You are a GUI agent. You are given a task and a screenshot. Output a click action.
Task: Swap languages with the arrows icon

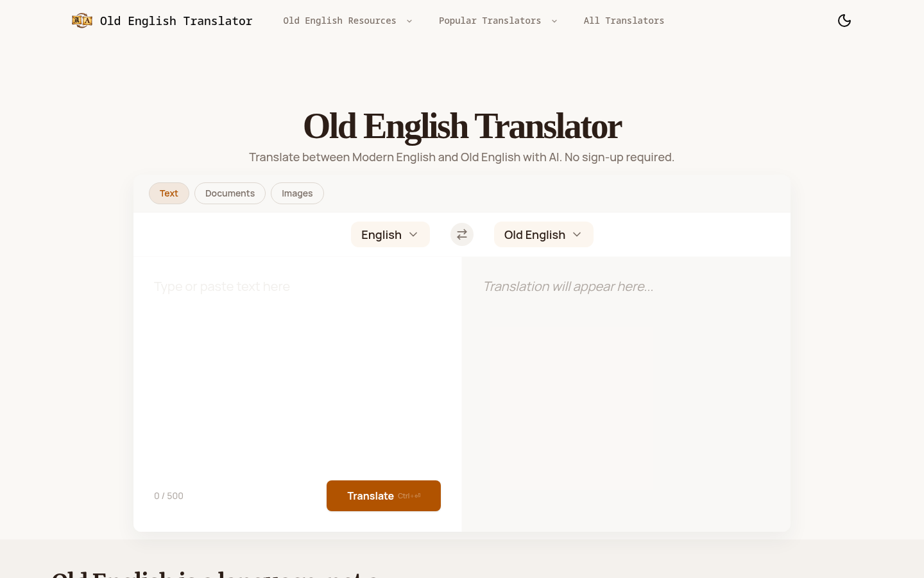tap(462, 234)
